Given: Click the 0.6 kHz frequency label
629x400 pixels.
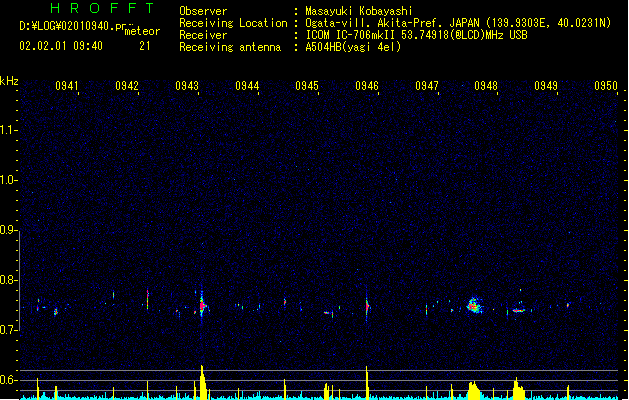Looking at the screenshot, I should click(x=8, y=380).
